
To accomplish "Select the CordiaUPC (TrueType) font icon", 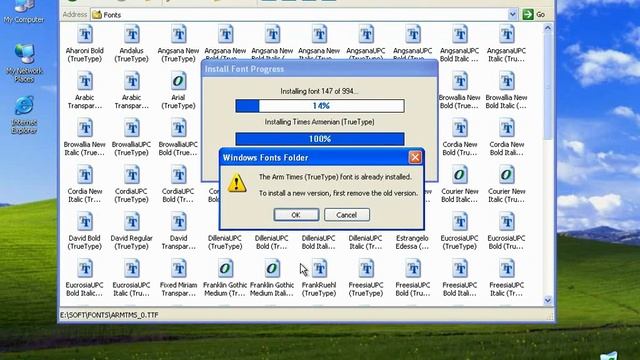I will coord(132,175).
